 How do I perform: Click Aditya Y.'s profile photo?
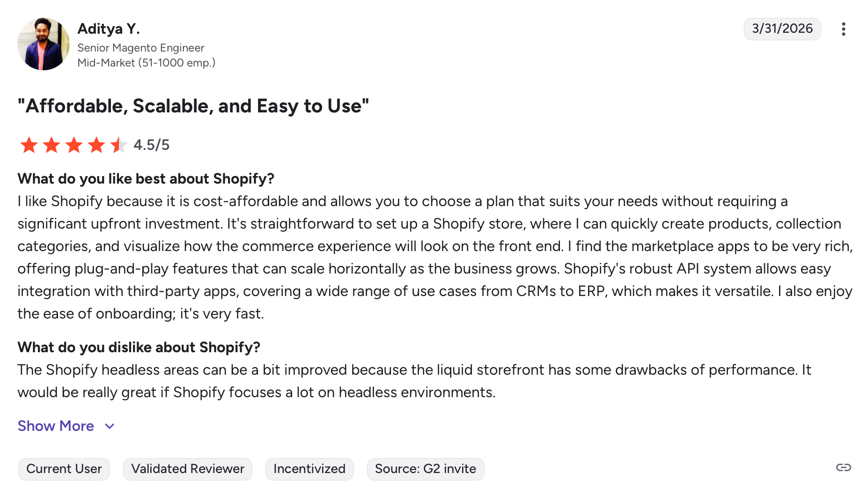click(44, 44)
